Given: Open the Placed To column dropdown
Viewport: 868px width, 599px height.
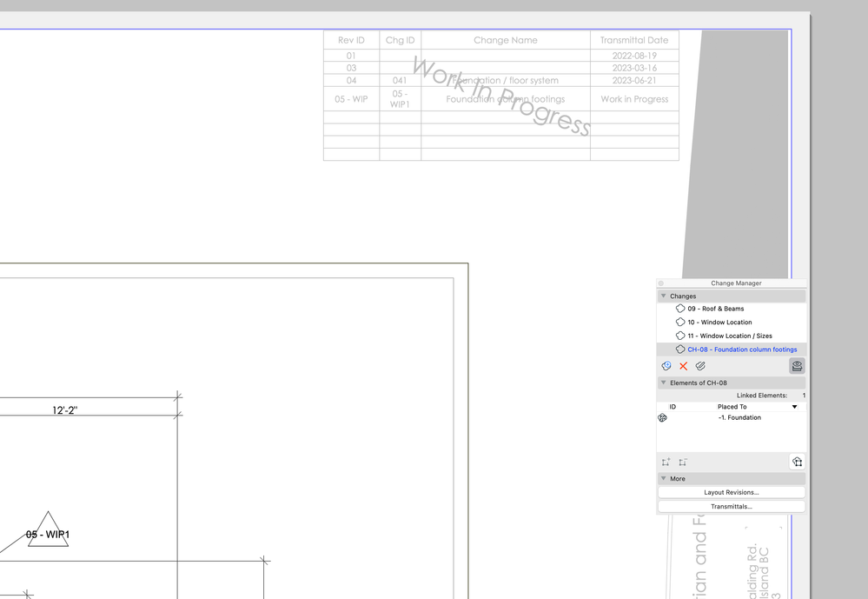Looking at the screenshot, I should pyautogui.click(x=795, y=406).
